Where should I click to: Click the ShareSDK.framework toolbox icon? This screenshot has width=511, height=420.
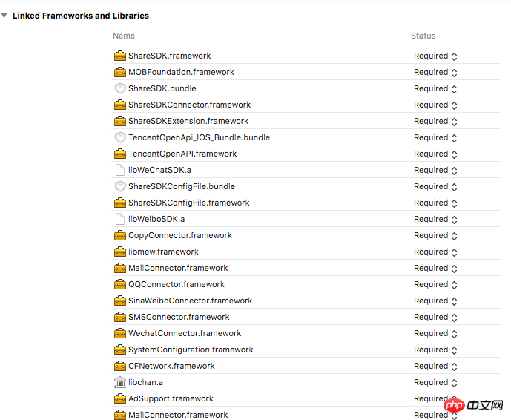coord(120,56)
